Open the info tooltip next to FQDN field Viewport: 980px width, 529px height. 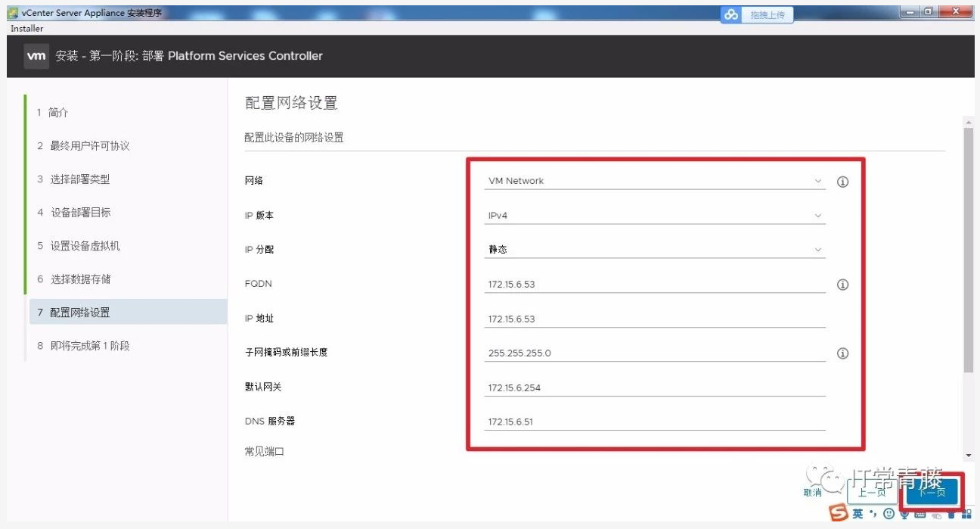point(842,284)
